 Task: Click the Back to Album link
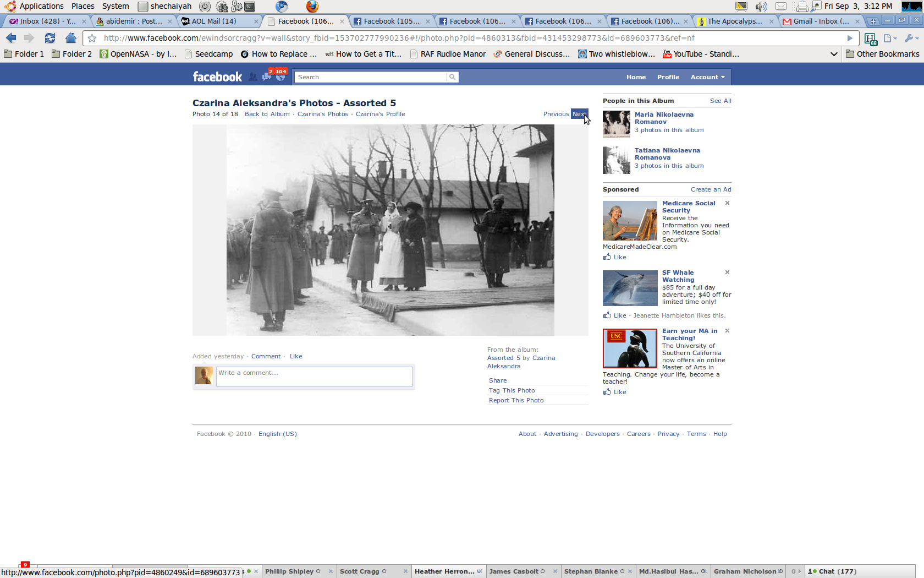(x=267, y=114)
